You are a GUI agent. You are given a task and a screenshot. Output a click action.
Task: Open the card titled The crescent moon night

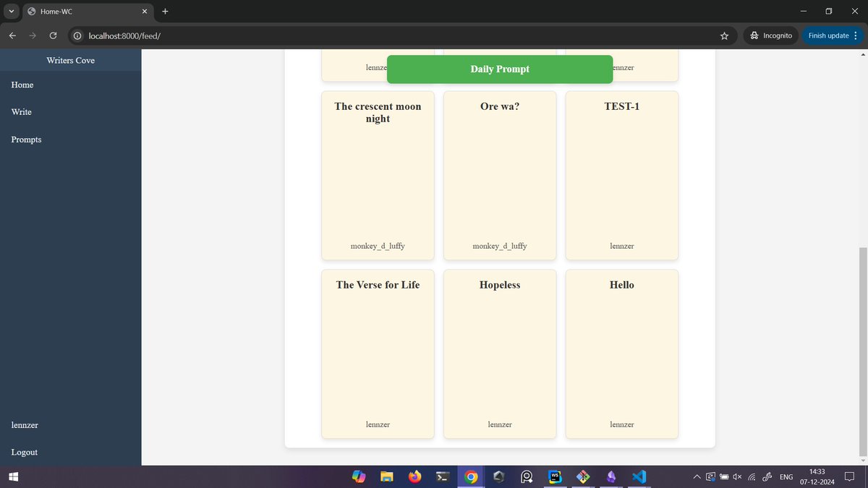(x=378, y=175)
